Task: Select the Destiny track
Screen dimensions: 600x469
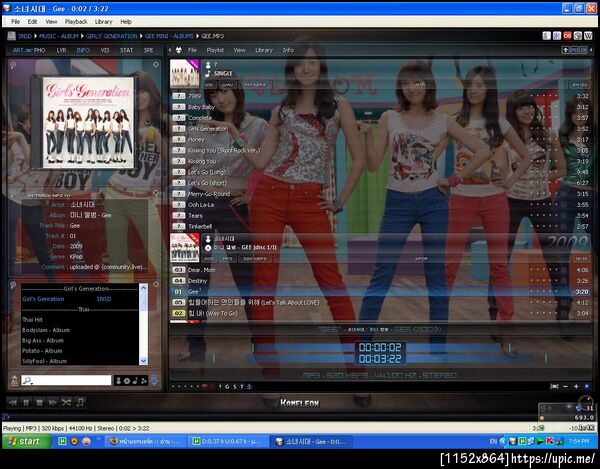Action: [x=380, y=280]
